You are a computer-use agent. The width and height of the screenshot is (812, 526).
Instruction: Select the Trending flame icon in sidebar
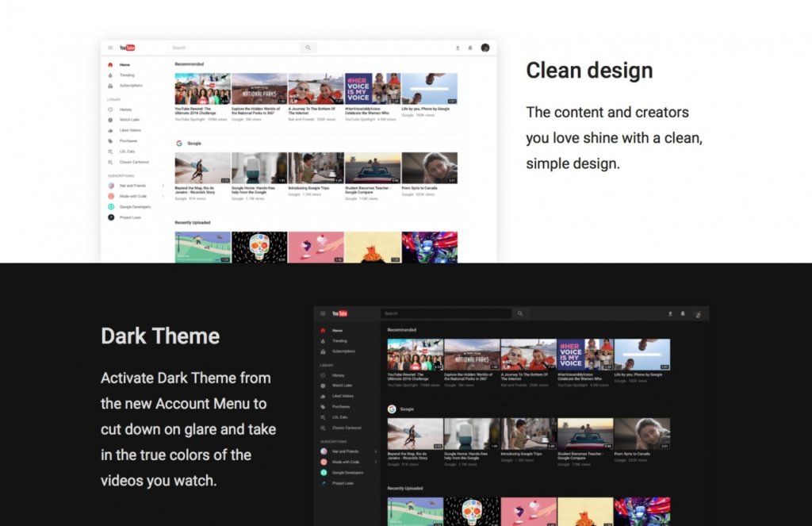click(x=110, y=75)
